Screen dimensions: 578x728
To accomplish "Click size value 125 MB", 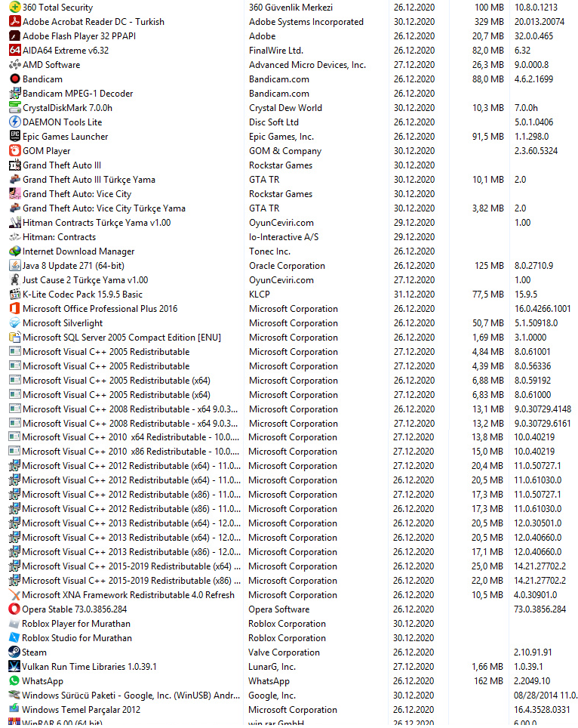I will [489, 266].
